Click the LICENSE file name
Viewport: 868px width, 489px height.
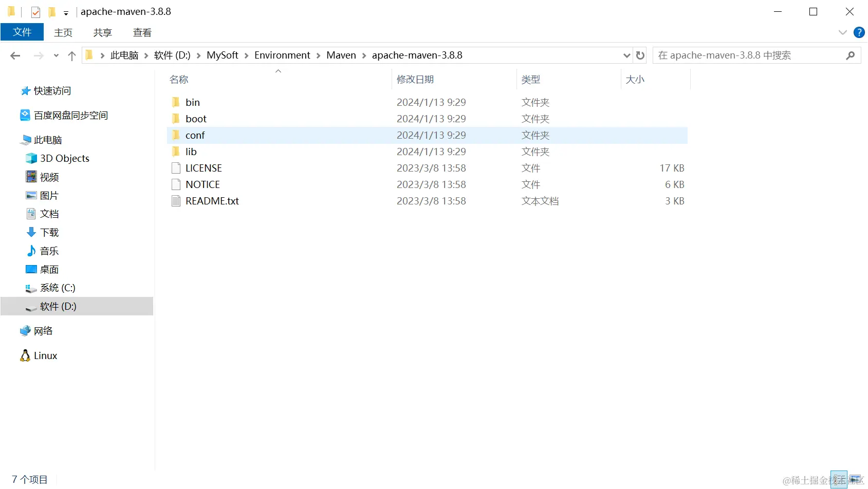click(x=204, y=168)
